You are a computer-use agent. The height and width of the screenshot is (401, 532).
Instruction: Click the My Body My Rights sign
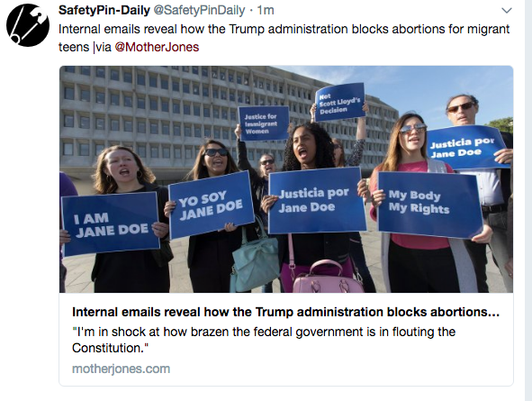430,205
